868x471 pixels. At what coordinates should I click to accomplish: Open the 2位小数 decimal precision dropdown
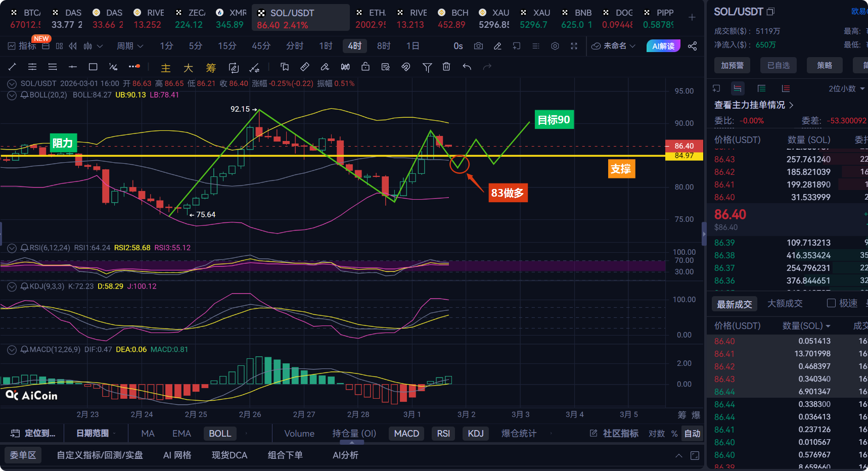[846, 88]
